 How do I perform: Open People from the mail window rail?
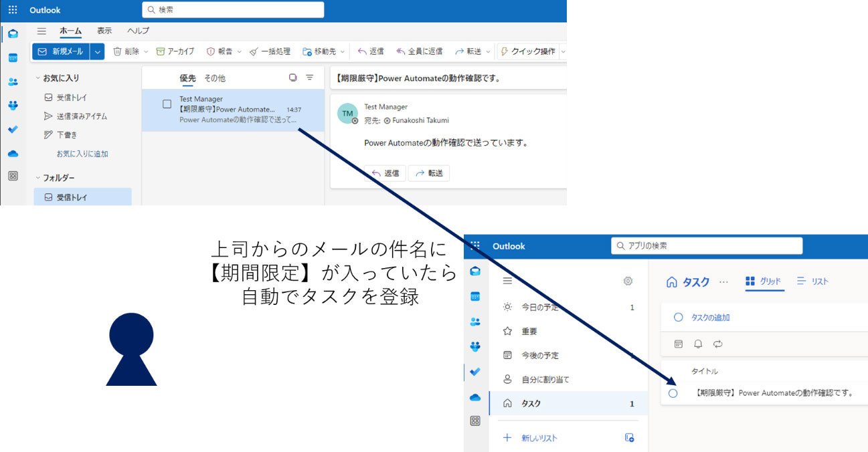coord(13,82)
